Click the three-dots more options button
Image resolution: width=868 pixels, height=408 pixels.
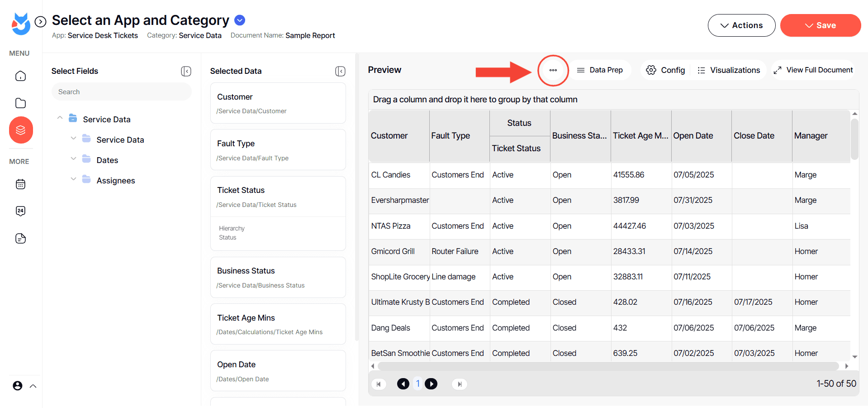[x=553, y=70]
